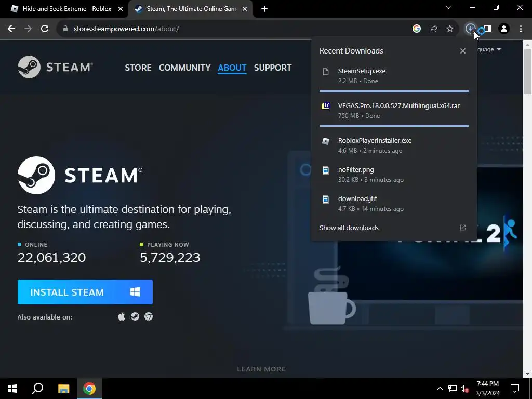Viewport: 532px width, 399px height.
Task: Open Windows search from taskbar
Action: [x=37, y=389]
